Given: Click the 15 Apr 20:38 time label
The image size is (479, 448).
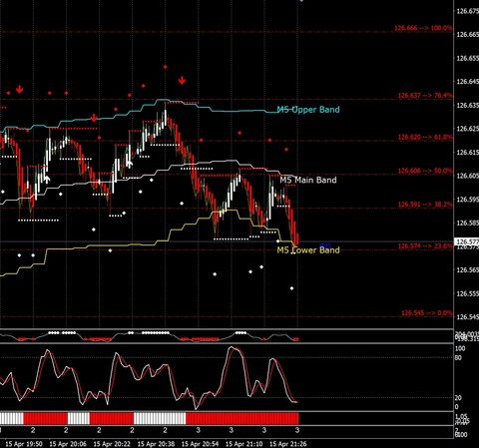Looking at the screenshot, I should [x=156, y=444].
